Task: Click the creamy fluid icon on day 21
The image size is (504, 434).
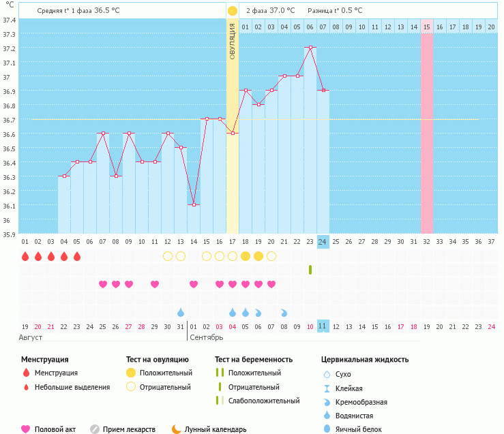Action: pyautogui.click(x=284, y=312)
